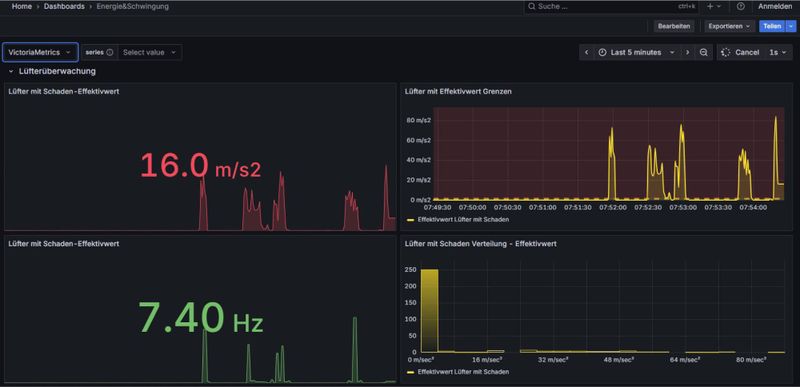Go to Dashboards breadcrumb
The height and width of the screenshot is (387, 800).
point(64,7)
